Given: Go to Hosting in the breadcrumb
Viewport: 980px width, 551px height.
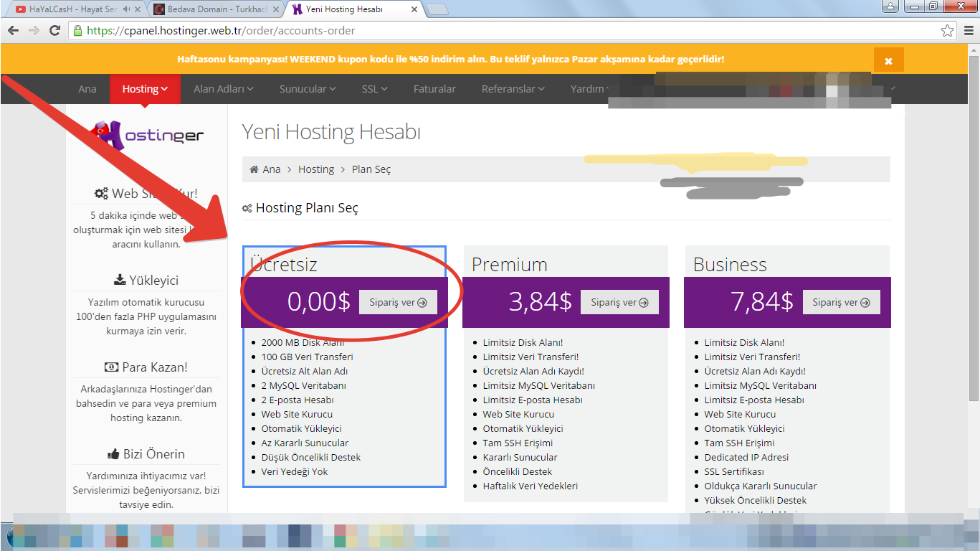Looking at the screenshot, I should coord(316,169).
